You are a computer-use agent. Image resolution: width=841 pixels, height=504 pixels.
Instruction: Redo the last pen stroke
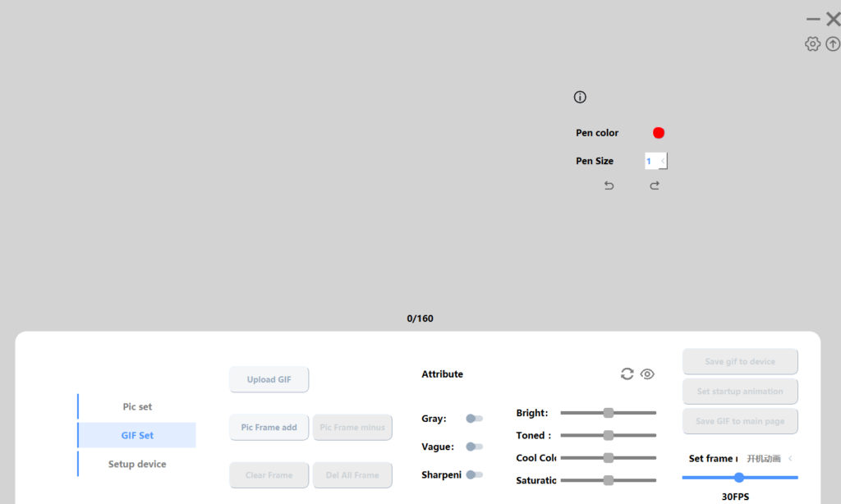[x=655, y=186]
